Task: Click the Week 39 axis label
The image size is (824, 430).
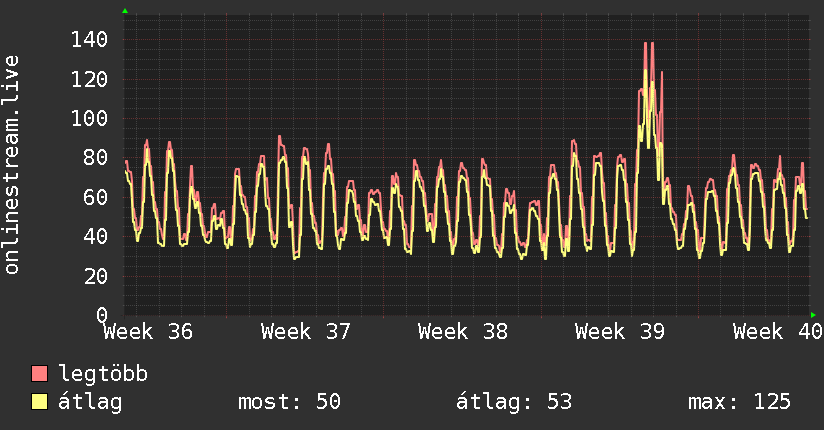Action: pyautogui.click(x=620, y=332)
